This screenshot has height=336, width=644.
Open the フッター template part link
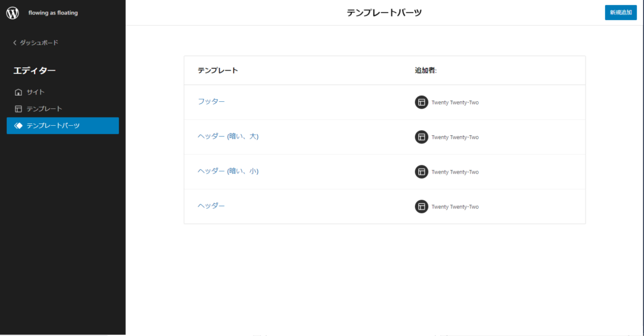[x=211, y=102]
